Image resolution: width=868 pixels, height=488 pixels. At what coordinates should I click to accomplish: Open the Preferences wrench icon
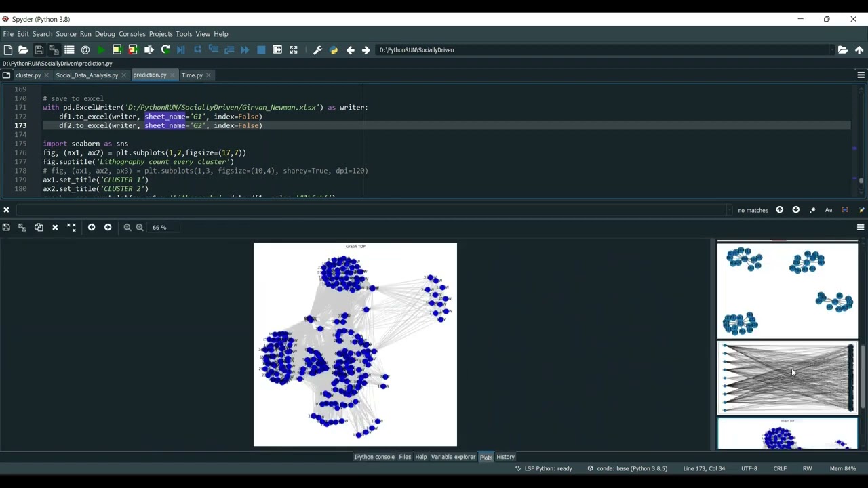pos(317,49)
